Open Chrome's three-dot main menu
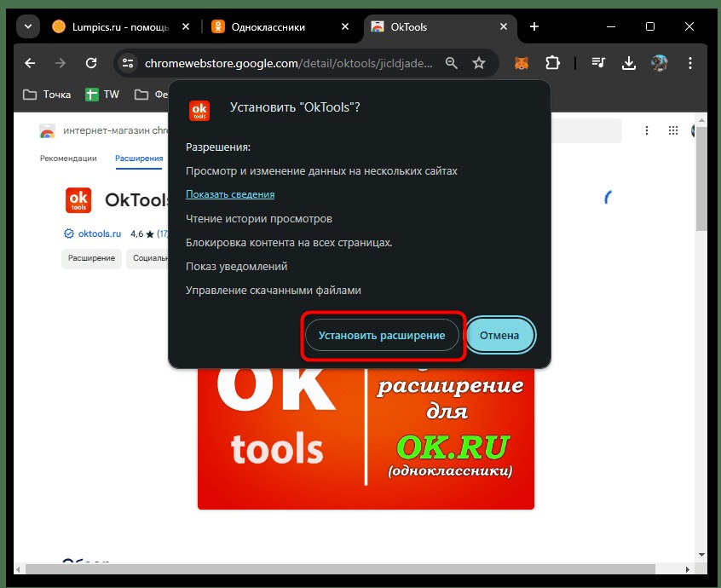 tap(689, 63)
